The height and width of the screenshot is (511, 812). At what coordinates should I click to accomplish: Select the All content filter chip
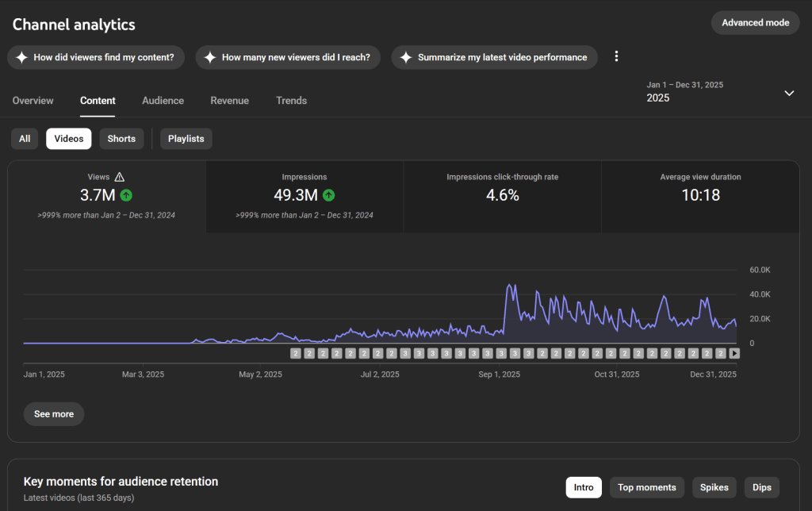25,139
